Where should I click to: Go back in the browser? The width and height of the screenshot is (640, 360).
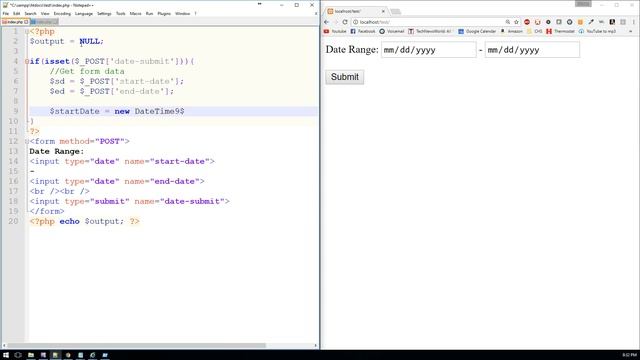(x=327, y=22)
